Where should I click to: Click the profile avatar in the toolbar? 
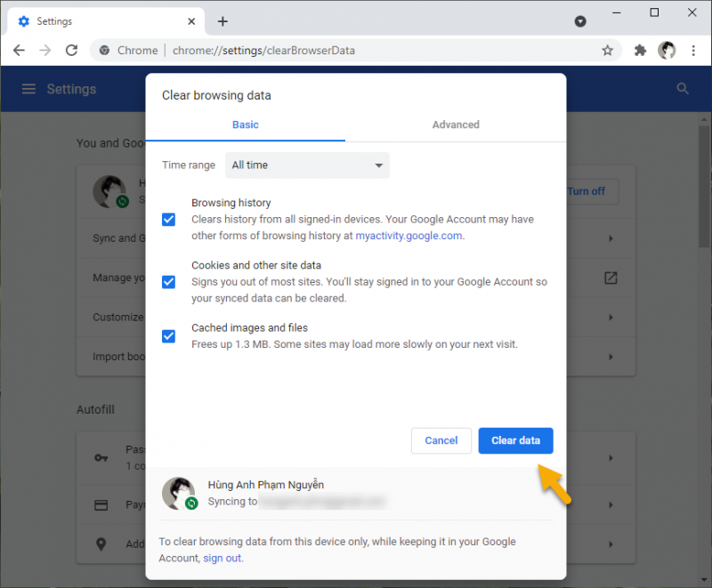(x=667, y=51)
